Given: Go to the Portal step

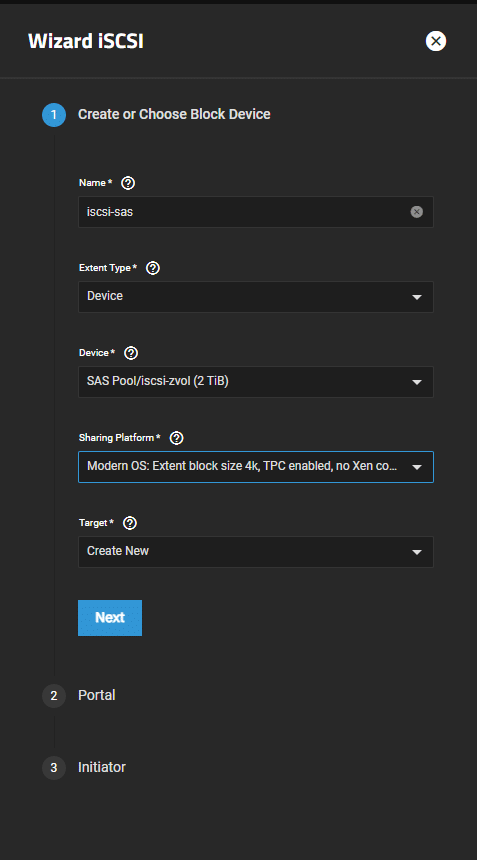Looking at the screenshot, I should 97,695.
